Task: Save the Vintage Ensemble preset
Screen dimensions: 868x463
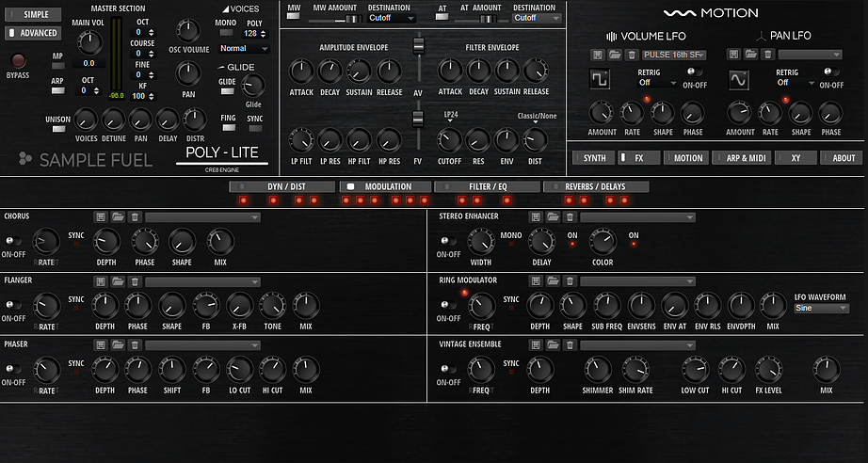Action: coord(536,345)
